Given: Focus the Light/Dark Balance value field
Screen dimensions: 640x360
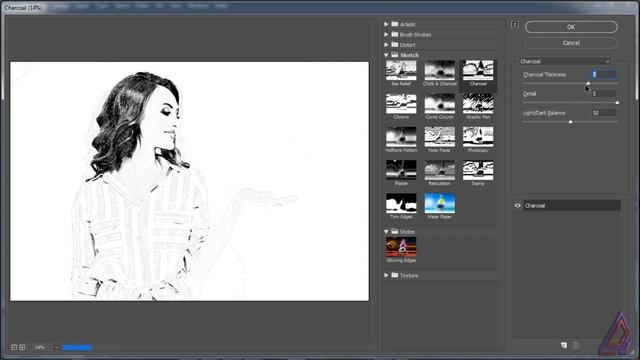Looking at the screenshot, I should pos(604,113).
